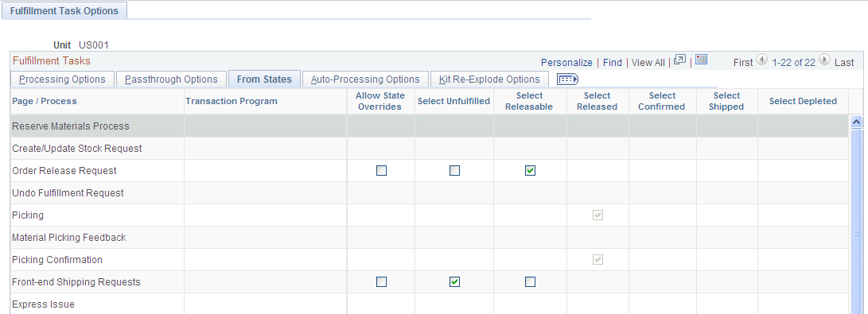The height and width of the screenshot is (314, 868).
Task: Select Picking Confirmation row label
Action: (57, 259)
